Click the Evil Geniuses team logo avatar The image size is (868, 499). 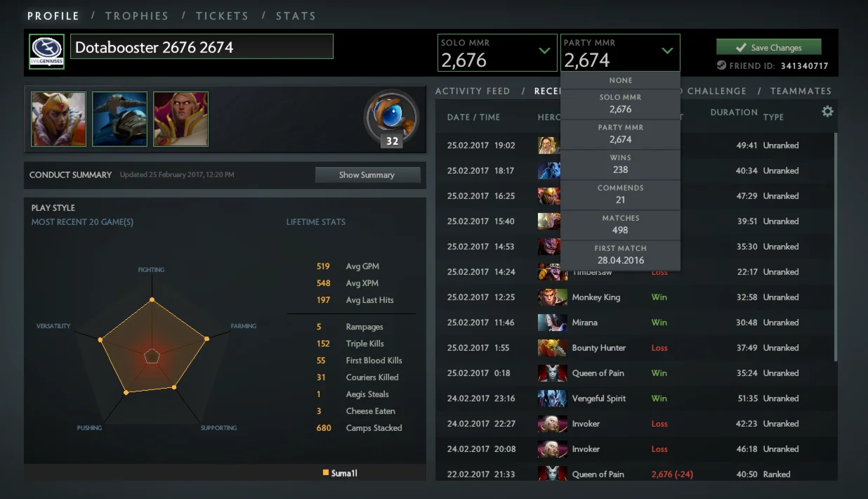47,52
